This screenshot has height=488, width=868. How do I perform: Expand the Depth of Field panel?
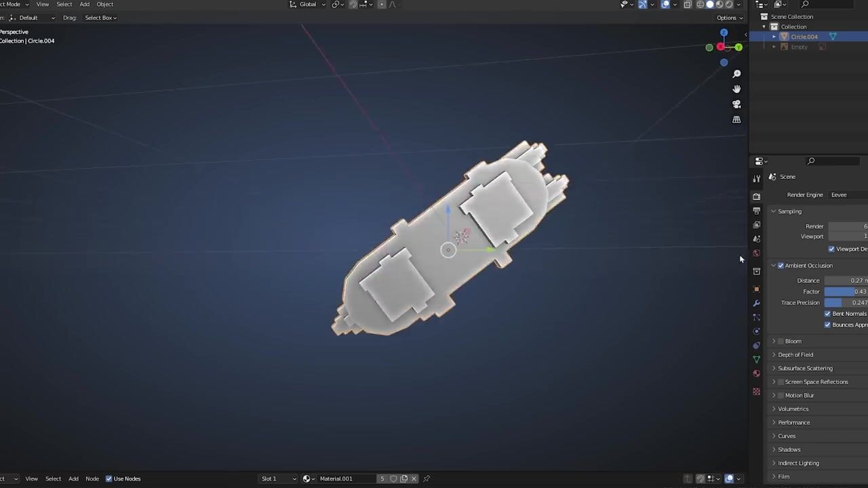point(795,354)
